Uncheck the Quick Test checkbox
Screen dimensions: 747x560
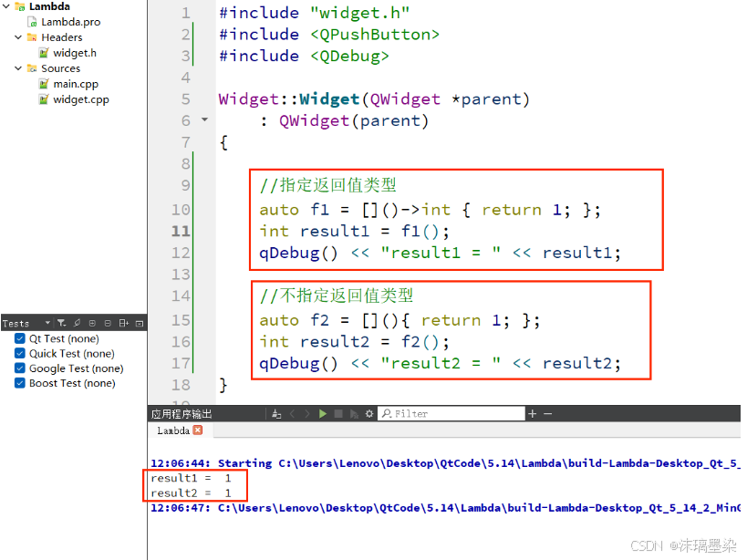coord(19,353)
